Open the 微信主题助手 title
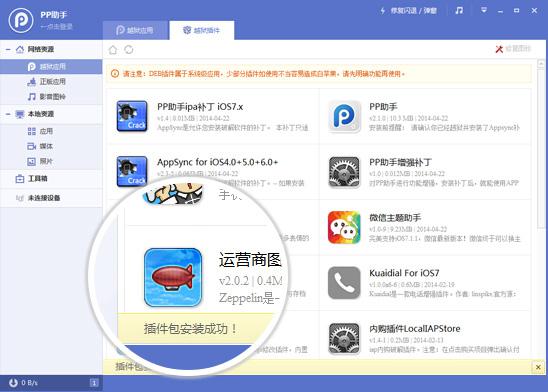Viewport: 548px width, 392px height. [x=395, y=218]
